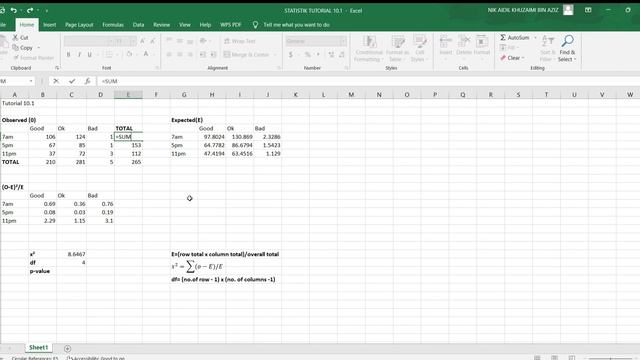Switch to the Insert tab

click(49, 25)
